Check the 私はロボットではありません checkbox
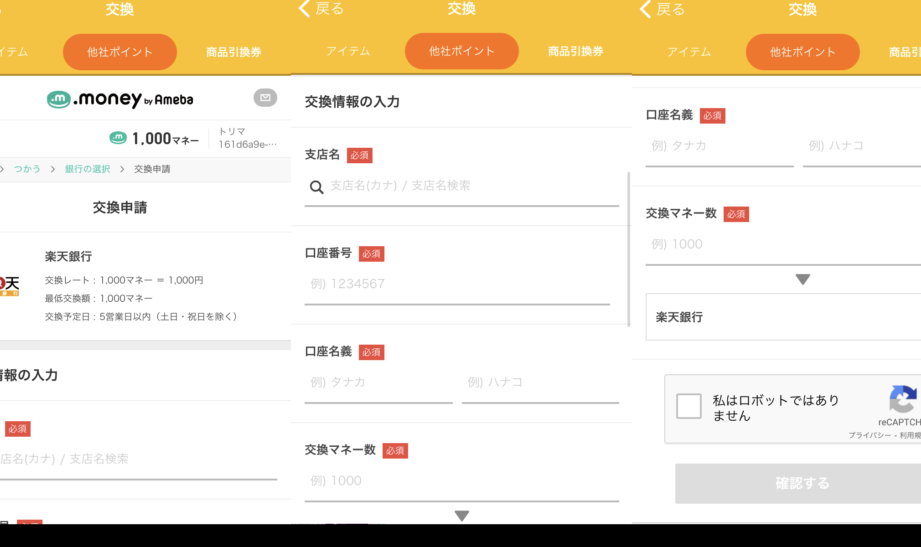 click(x=688, y=406)
